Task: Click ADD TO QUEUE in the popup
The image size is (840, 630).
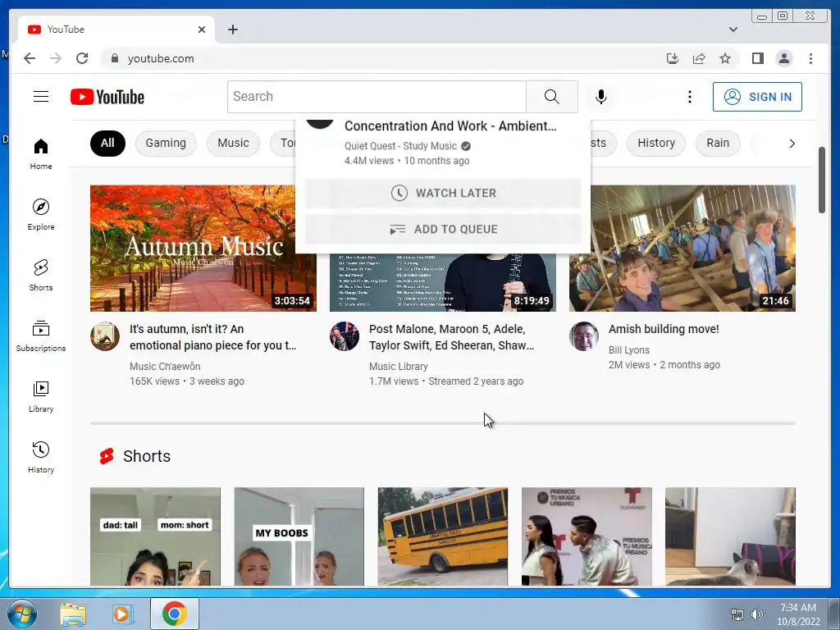Action: point(443,230)
